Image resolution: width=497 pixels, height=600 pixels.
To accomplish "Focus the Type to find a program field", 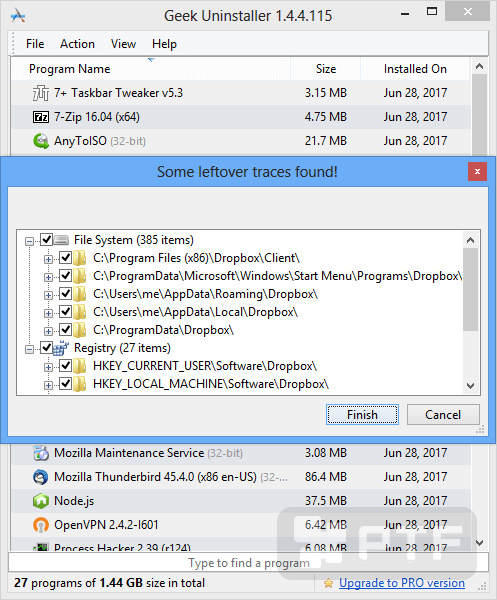I will coord(248,563).
